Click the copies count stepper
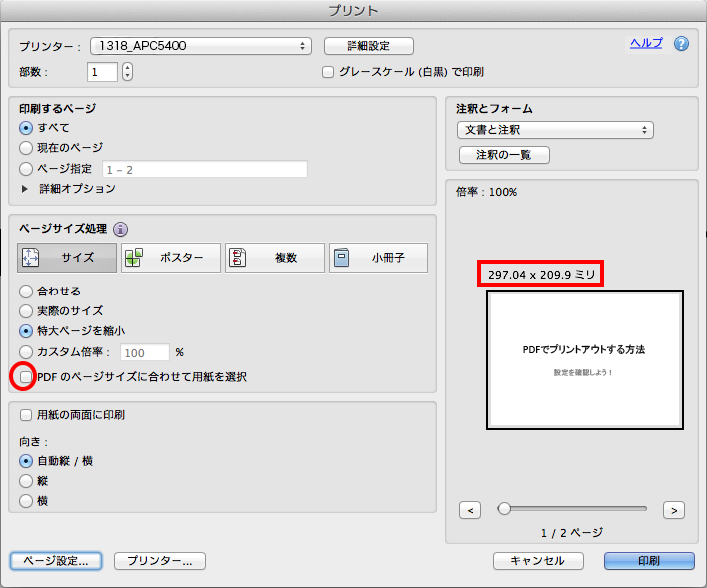This screenshot has width=707, height=588. pyautogui.click(x=127, y=72)
